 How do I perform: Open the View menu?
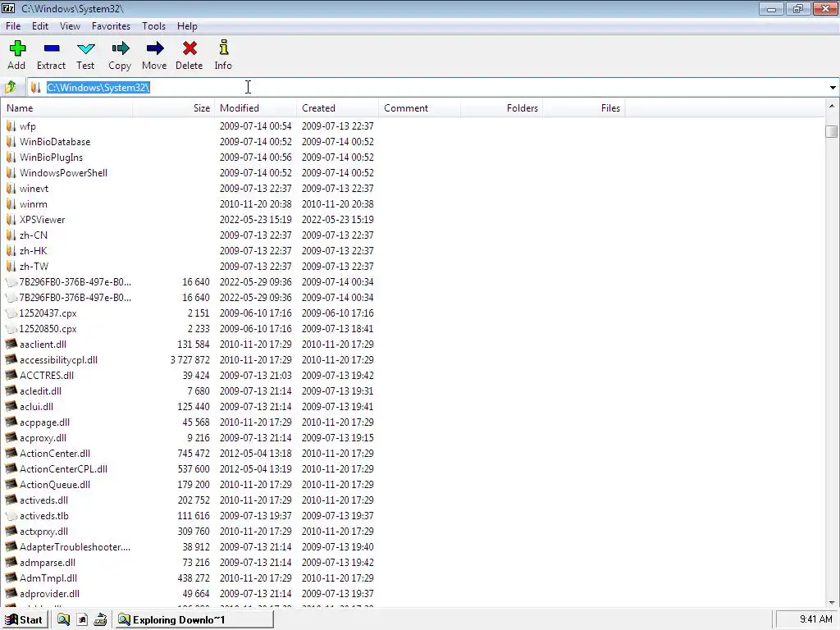point(70,25)
